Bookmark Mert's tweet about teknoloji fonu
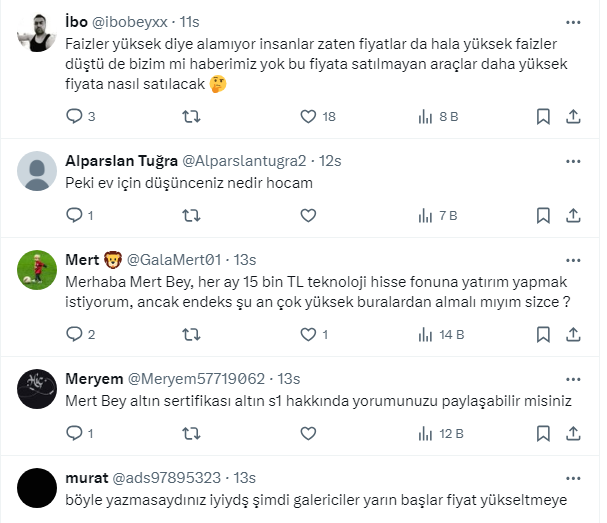Viewport: 607px width, 523px height. 543,334
